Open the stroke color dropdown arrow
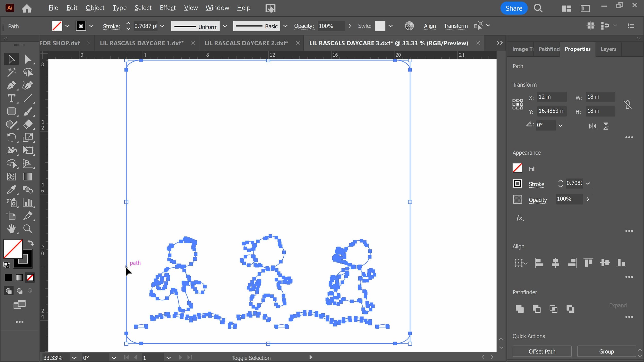The width and height of the screenshot is (644, 362). 91,26
